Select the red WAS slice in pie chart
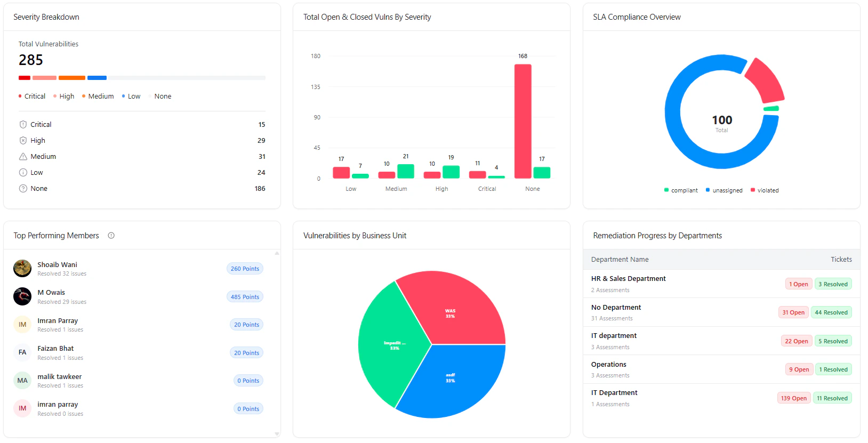 click(451, 307)
